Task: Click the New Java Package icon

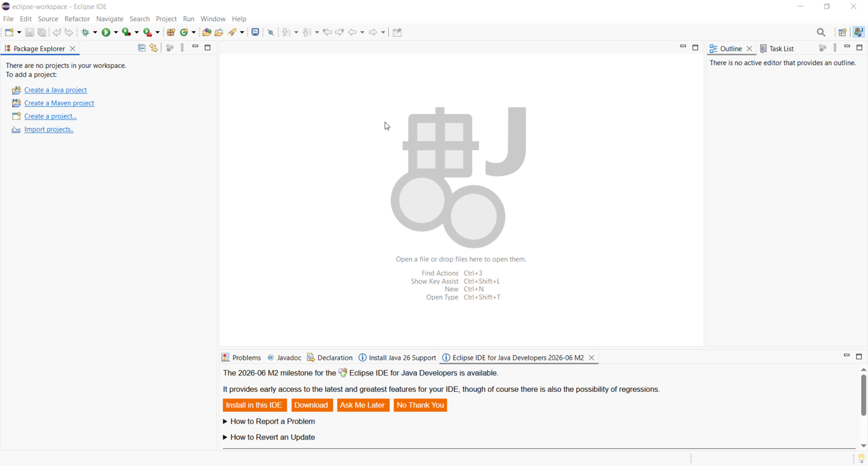Action: click(x=171, y=33)
